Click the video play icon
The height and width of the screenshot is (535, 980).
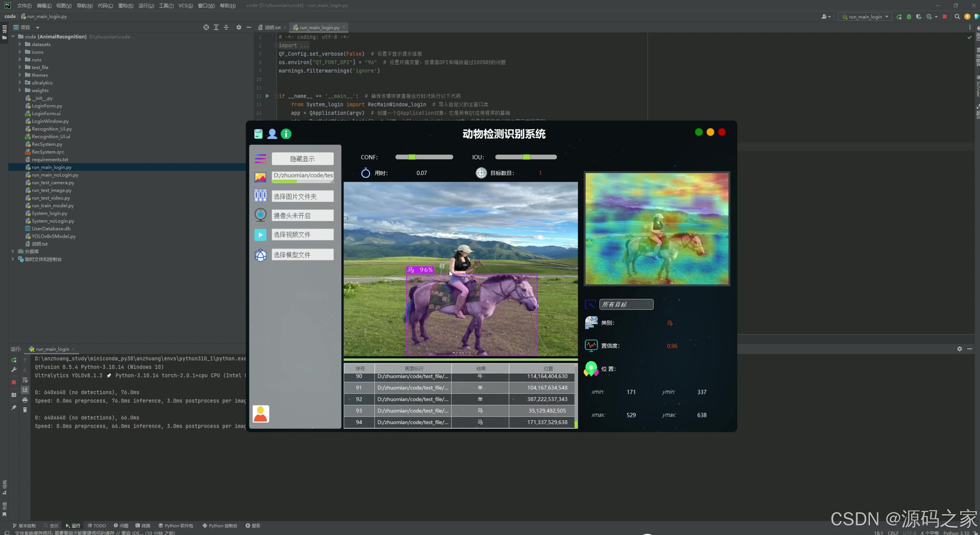260,234
